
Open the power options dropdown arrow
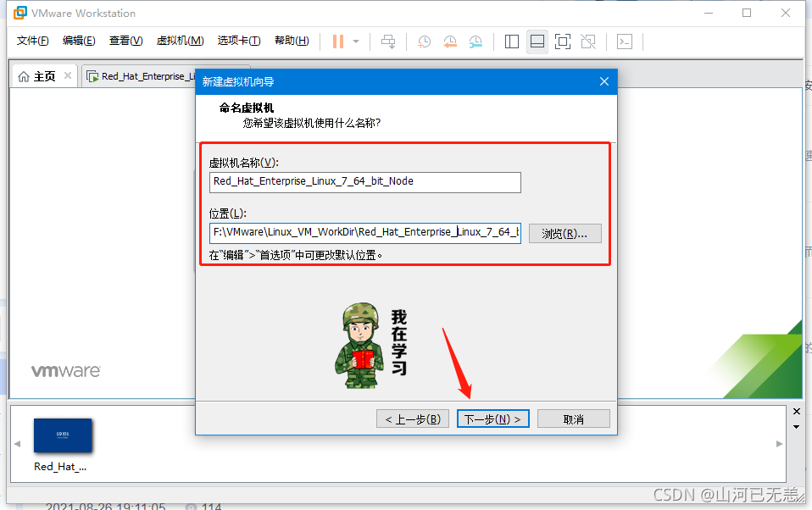(356, 42)
